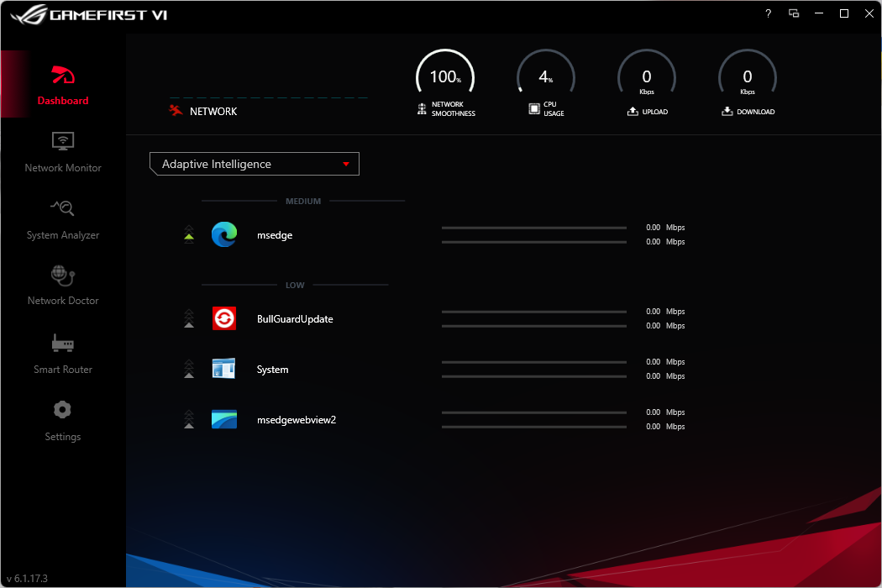Open the help question mark
The width and height of the screenshot is (882, 588).
pyautogui.click(x=769, y=13)
